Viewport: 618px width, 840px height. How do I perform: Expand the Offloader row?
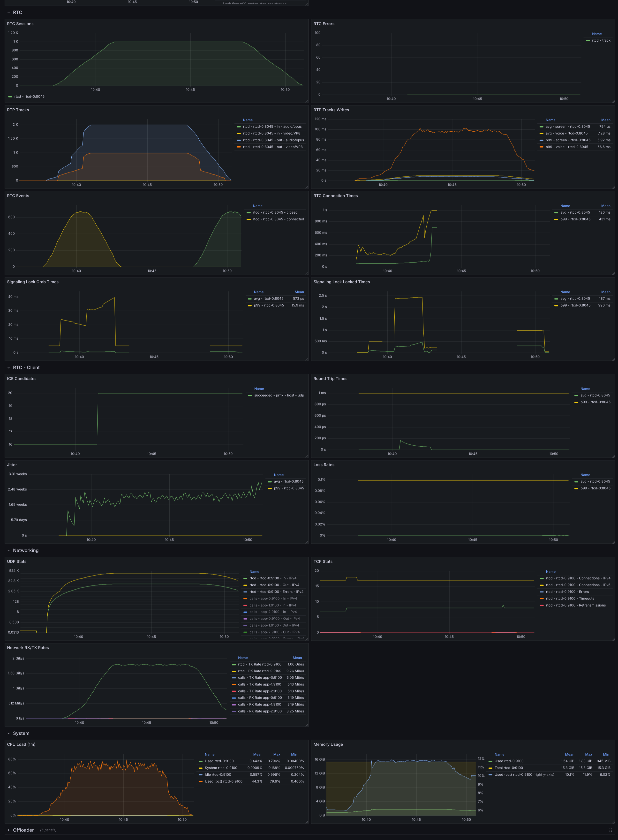coord(9,830)
